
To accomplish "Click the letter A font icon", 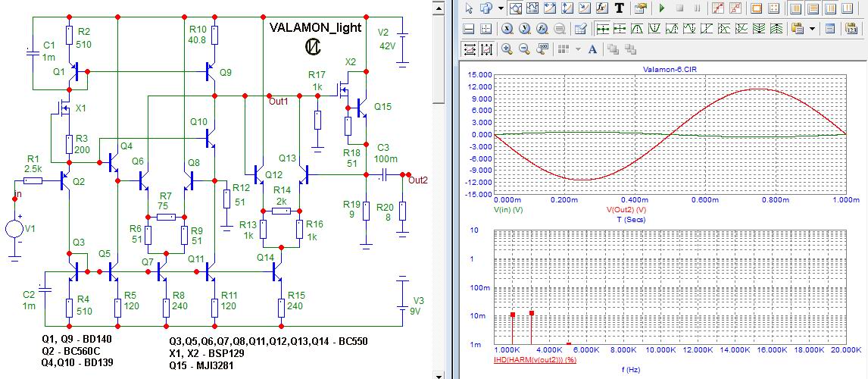I will pyautogui.click(x=592, y=49).
